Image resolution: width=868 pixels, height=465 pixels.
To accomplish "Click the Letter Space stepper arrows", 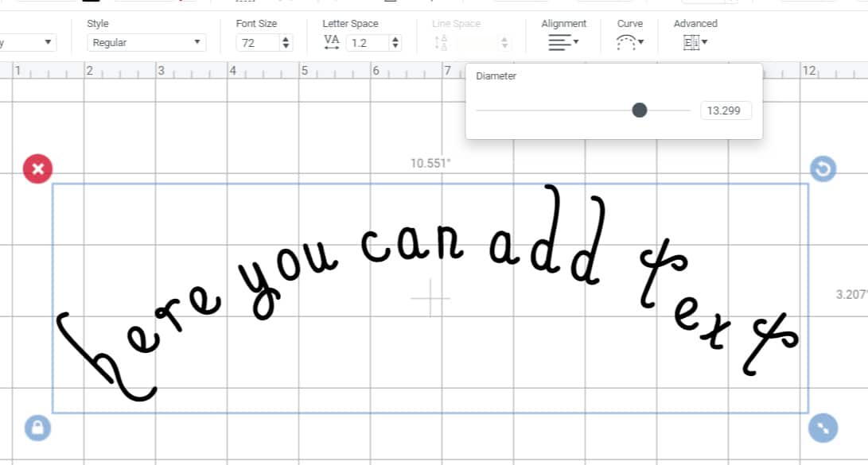I will point(395,43).
